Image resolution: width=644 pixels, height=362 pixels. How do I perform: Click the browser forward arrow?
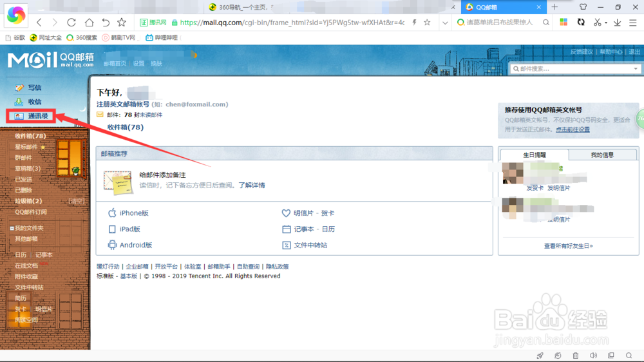(x=55, y=23)
